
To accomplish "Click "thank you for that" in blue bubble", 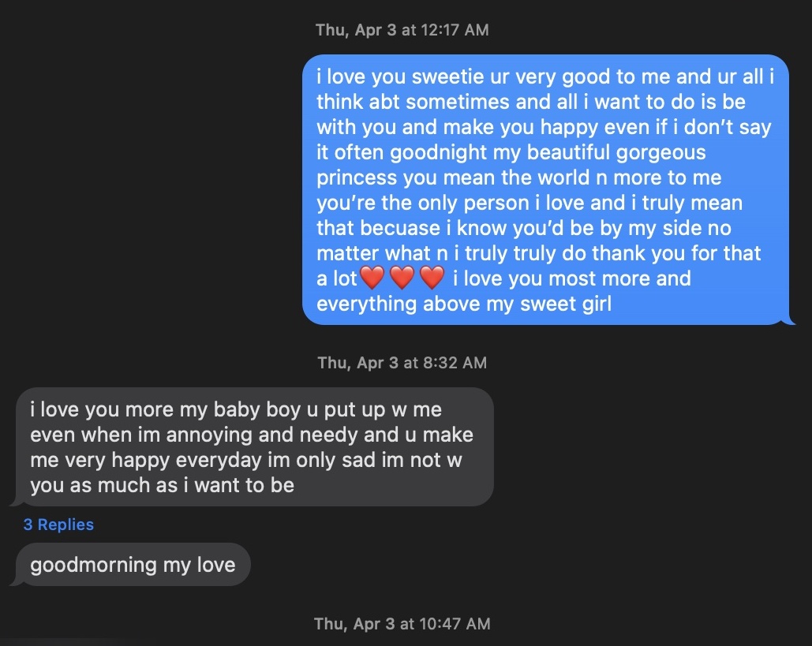I will 681,253.
